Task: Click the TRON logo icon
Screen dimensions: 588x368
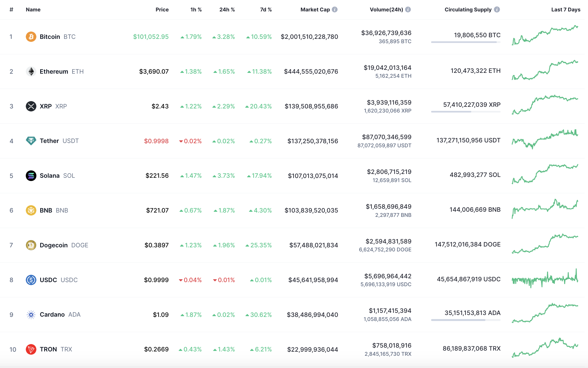Action: 31,349
